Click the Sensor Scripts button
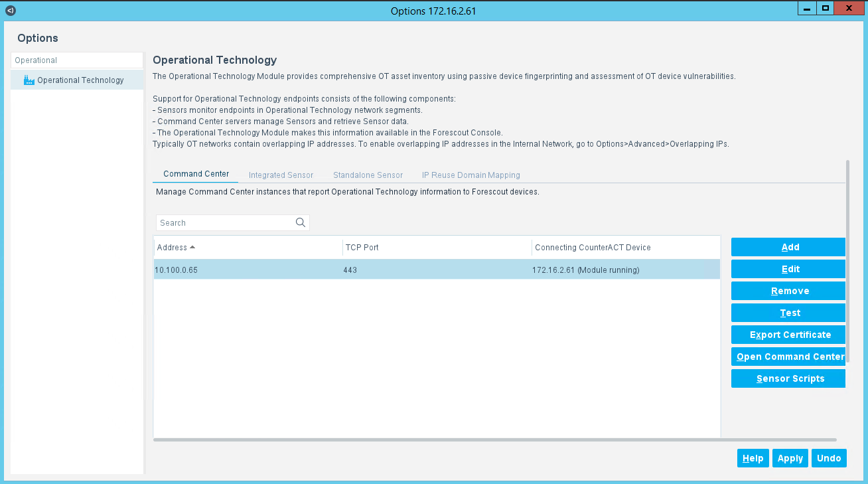868x484 pixels. [x=788, y=378]
